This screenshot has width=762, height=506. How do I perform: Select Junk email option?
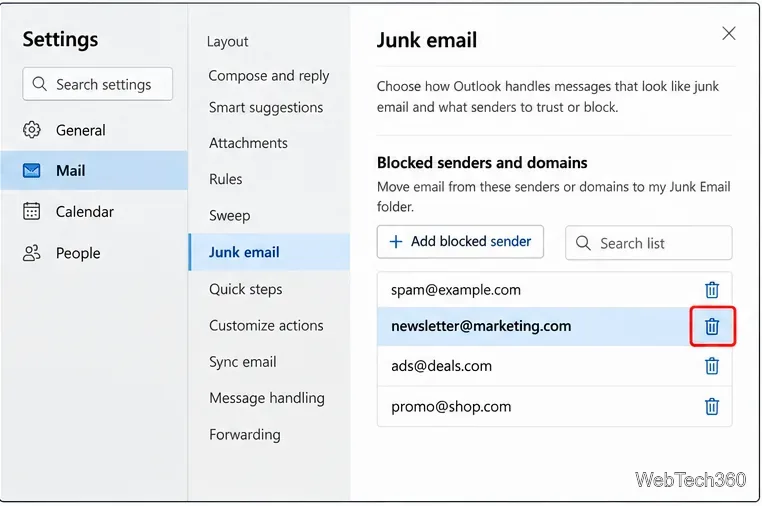pyautogui.click(x=270, y=252)
